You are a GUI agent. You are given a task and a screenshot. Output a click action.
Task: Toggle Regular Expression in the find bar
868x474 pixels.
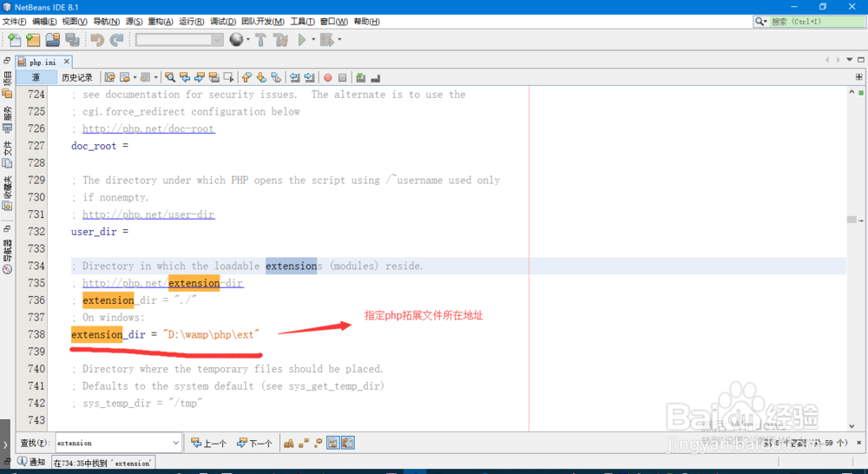pyautogui.click(x=318, y=443)
